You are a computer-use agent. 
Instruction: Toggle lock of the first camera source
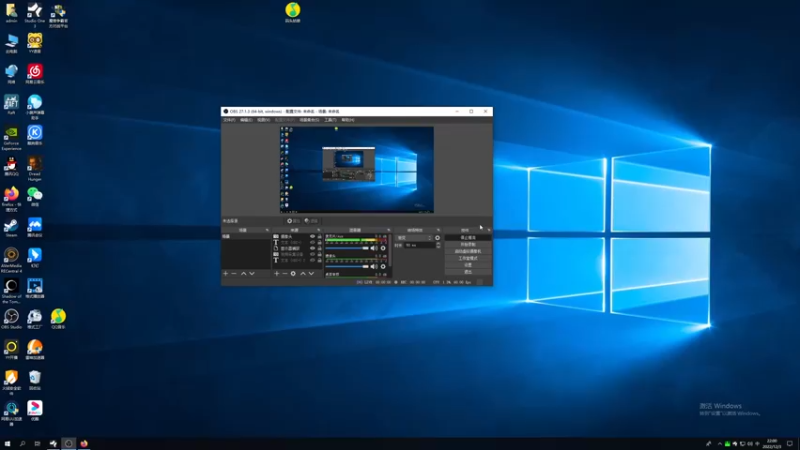(x=320, y=237)
